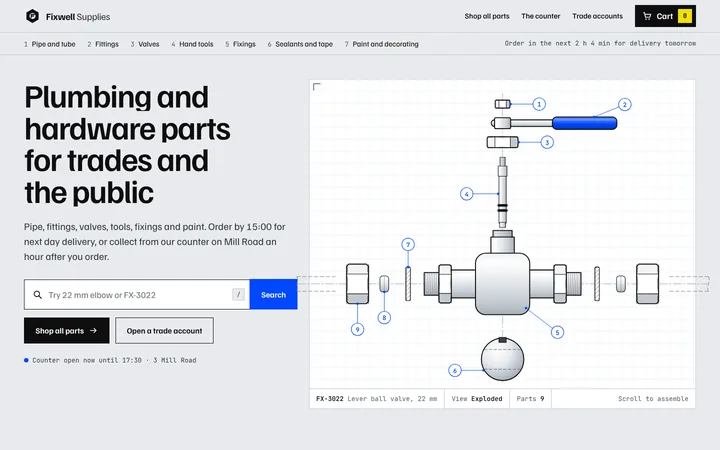720x450 pixels.
Task: Open The counter page
Action: pyautogui.click(x=540, y=16)
